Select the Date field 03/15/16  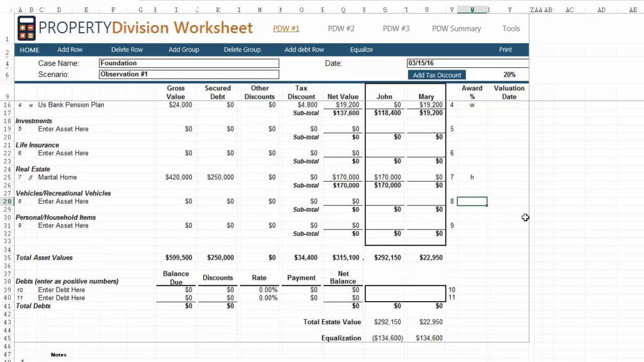[x=467, y=63]
